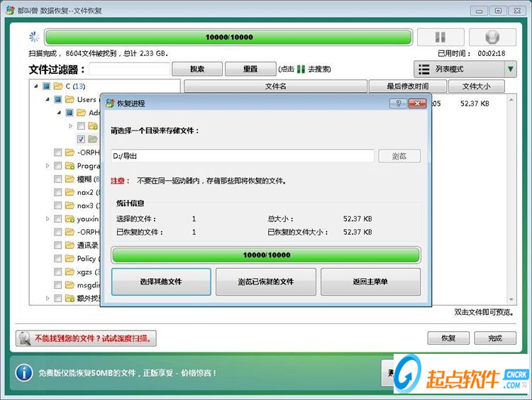532x400 pixels.
Task: Click the Progra... folder icon
Action: pyautogui.click(x=70, y=165)
